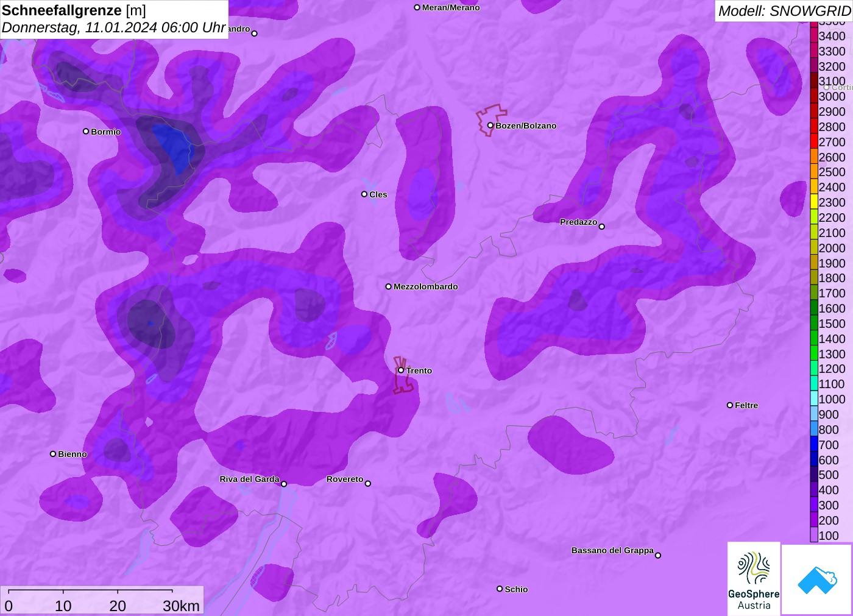
Task: Click the Predazzo location marker dot
Action: tap(602, 227)
